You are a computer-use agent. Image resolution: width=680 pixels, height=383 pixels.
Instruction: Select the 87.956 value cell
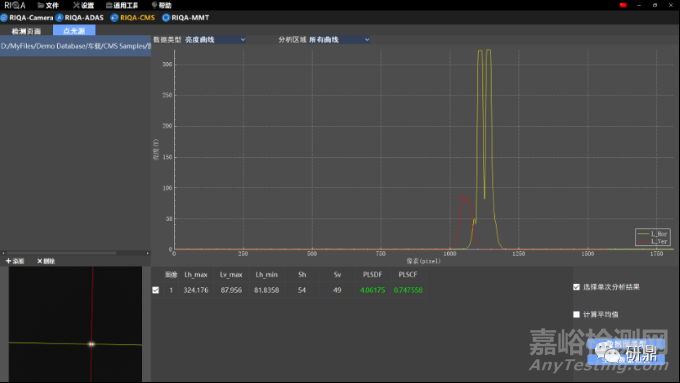(231, 290)
